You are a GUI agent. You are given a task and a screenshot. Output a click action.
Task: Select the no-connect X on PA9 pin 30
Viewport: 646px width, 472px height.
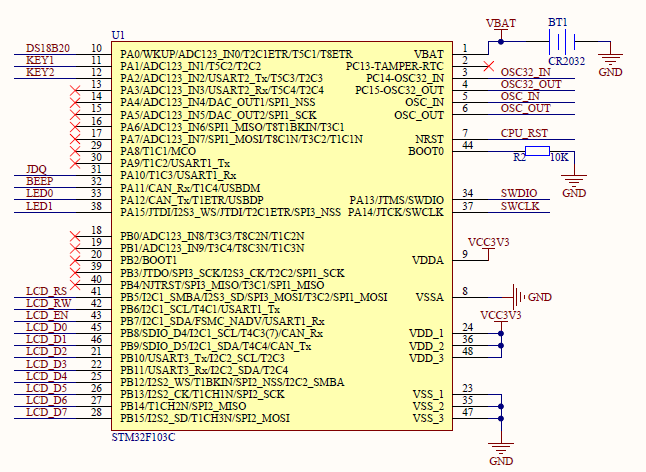(75, 164)
